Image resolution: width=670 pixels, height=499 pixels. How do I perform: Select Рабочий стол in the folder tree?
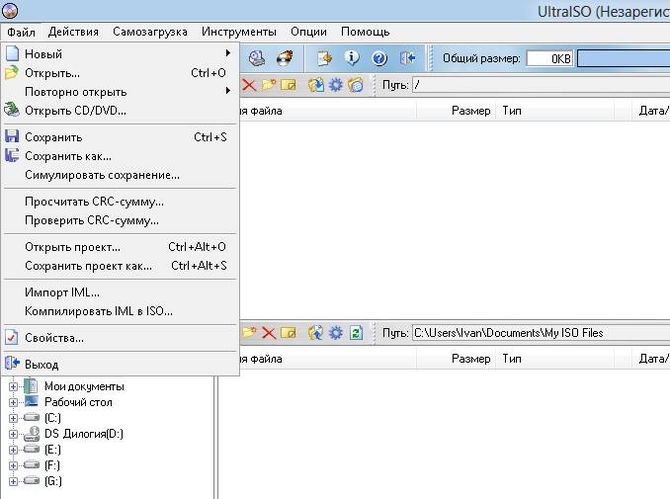click(78, 402)
